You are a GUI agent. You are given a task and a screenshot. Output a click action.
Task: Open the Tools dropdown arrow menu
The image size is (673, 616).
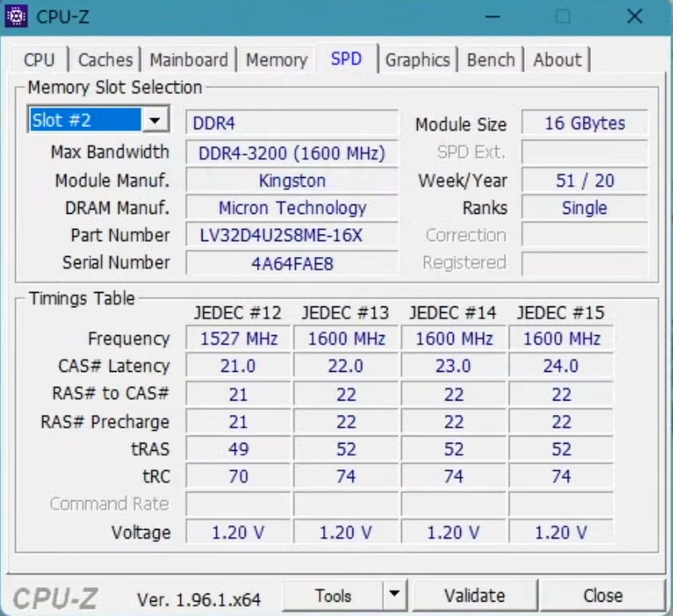[x=394, y=595]
